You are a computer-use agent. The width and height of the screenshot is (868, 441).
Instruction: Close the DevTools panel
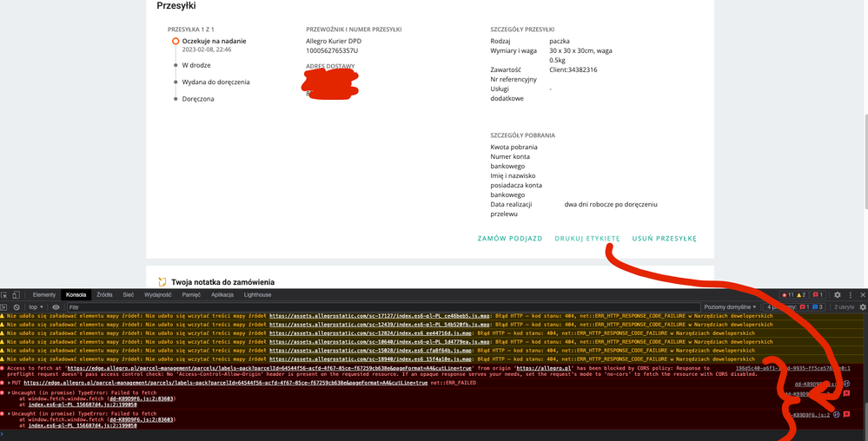[x=861, y=295]
